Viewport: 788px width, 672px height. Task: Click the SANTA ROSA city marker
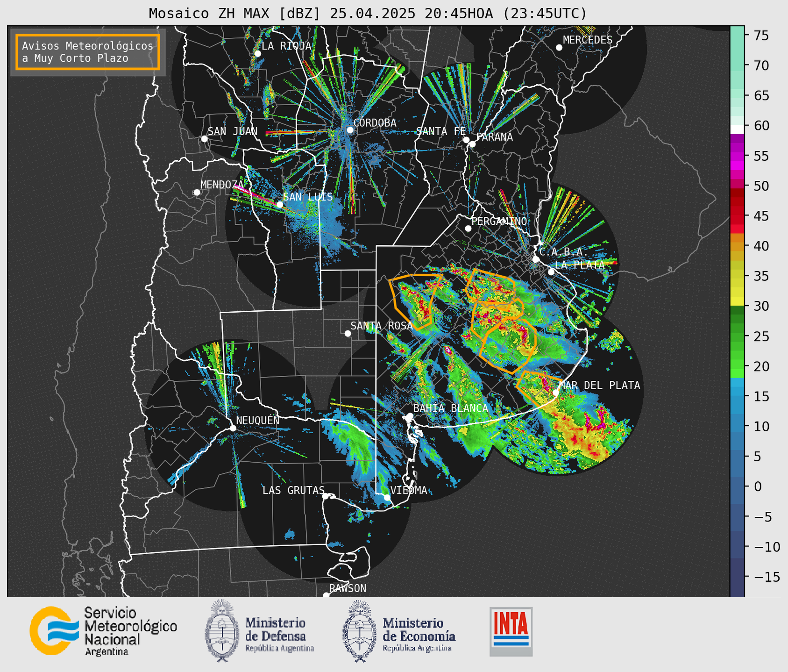click(x=348, y=334)
